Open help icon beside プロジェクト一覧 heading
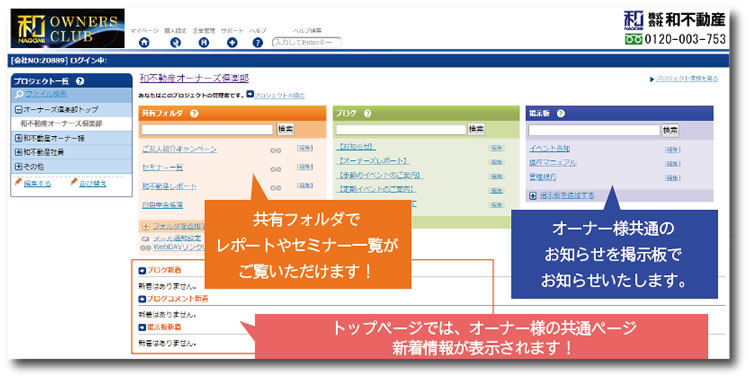This screenshot has height=379, width=750. [x=80, y=81]
